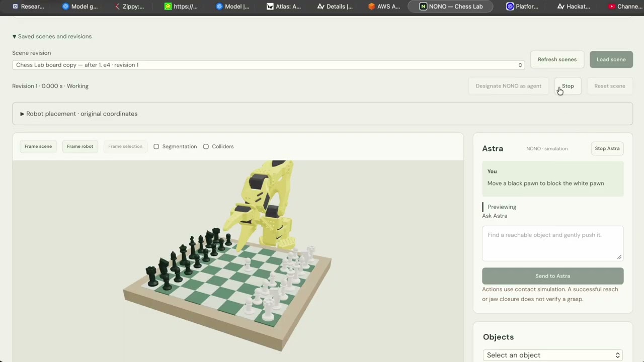Click Refresh scenes button
644x362 pixels.
pos(557,59)
